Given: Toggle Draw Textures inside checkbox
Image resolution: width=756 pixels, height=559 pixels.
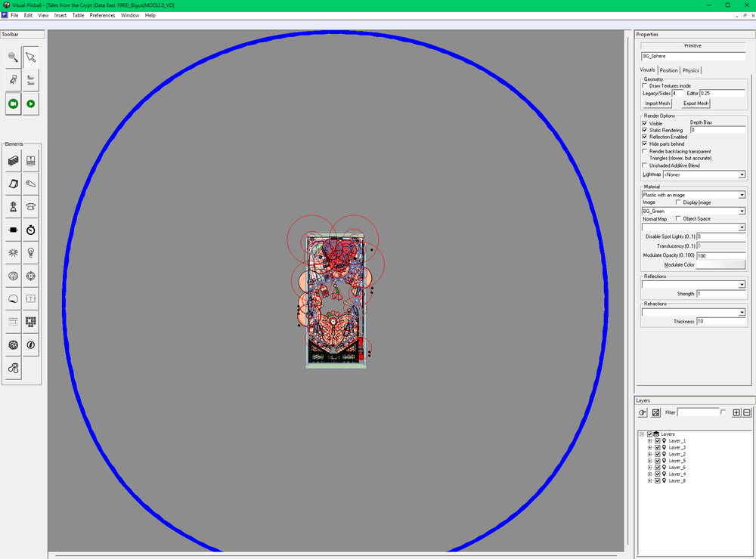Looking at the screenshot, I should tap(645, 86).
